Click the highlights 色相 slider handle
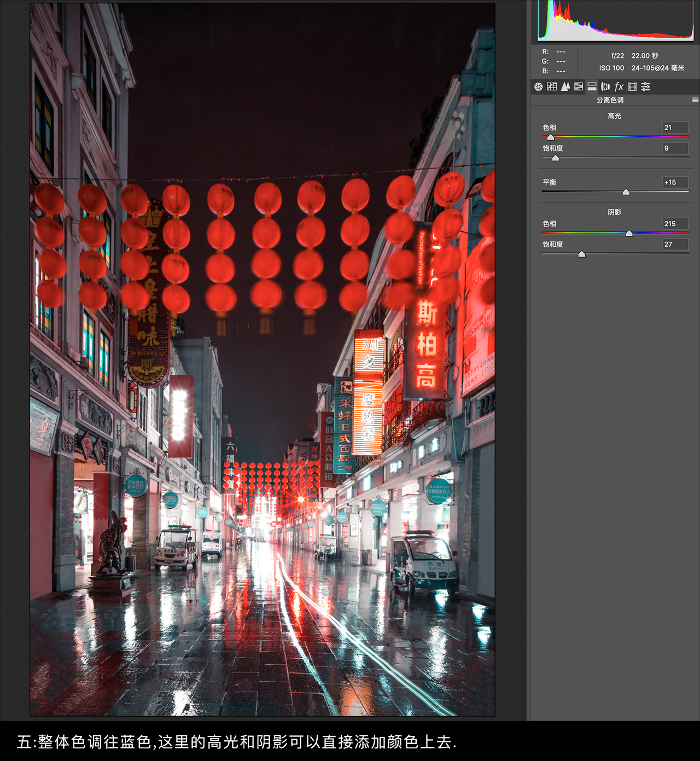The width and height of the screenshot is (700, 761). click(551, 137)
